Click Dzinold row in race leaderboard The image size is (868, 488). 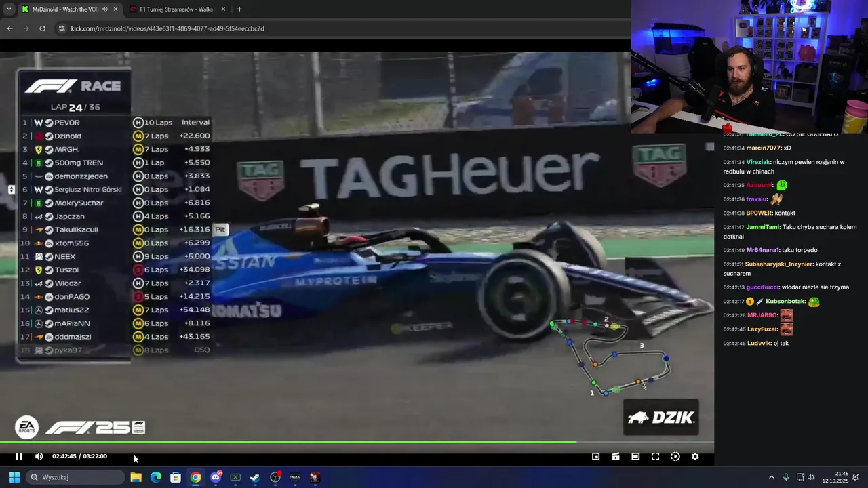point(116,136)
